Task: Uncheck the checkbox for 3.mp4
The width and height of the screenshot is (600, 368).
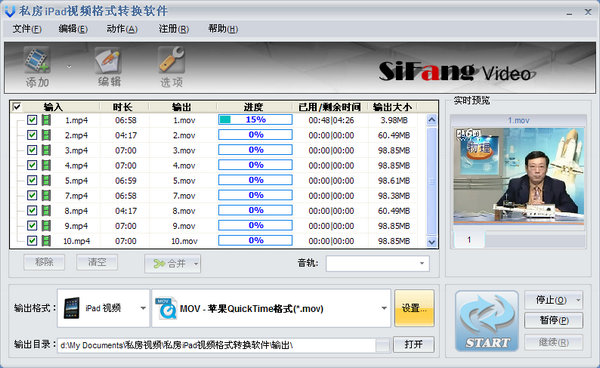Action: point(32,150)
